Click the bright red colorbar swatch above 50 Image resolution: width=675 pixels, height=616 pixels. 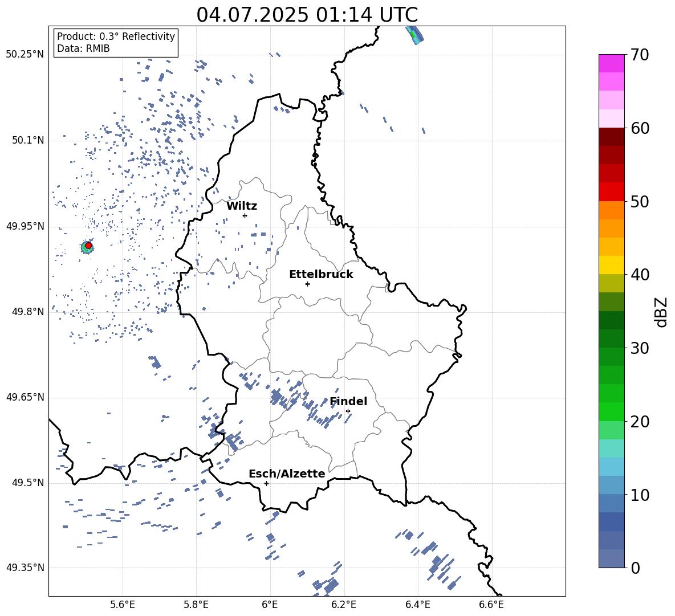pyautogui.click(x=611, y=191)
